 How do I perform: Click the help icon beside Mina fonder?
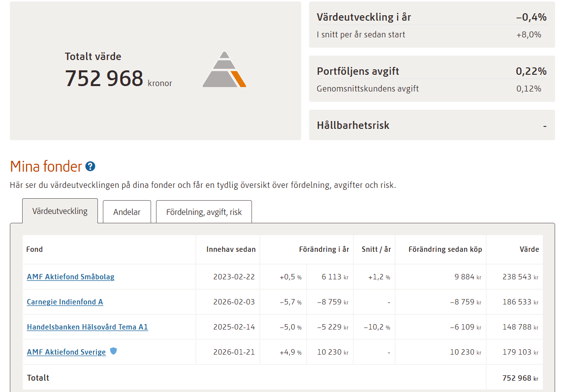[x=90, y=167]
